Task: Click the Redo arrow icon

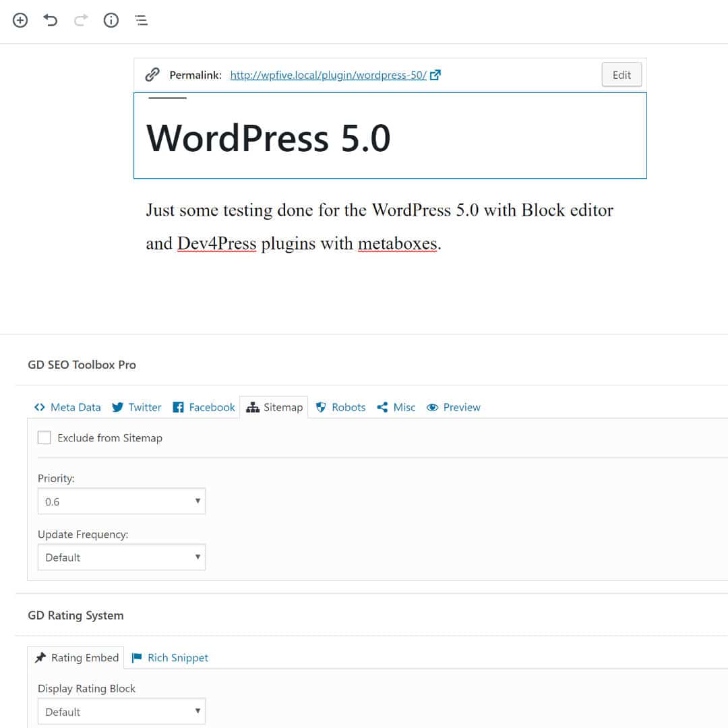Action: click(81, 20)
